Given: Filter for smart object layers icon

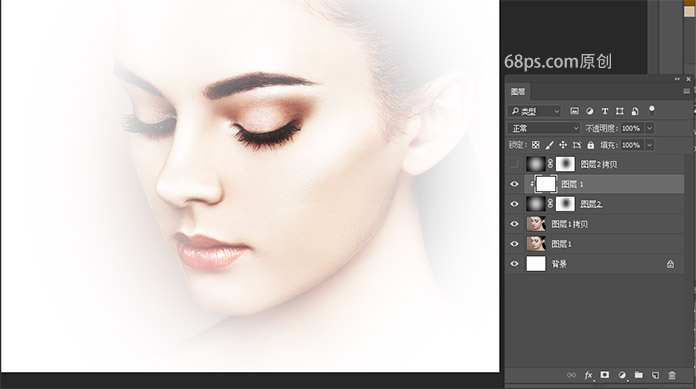Looking at the screenshot, I should click(x=635, y=111).
